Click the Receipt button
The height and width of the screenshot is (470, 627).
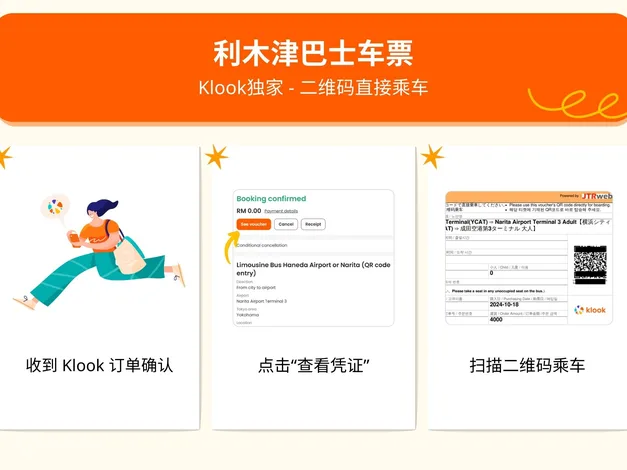click(x=313, y=224)
